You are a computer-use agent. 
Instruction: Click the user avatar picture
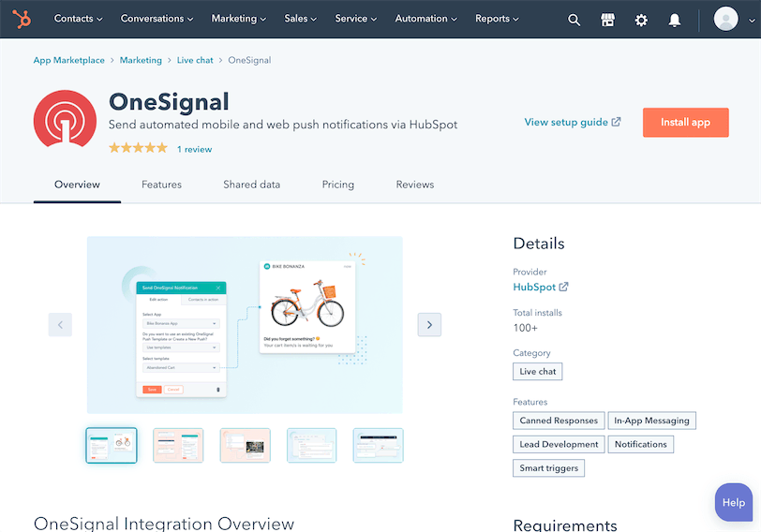tap(725, 19)
